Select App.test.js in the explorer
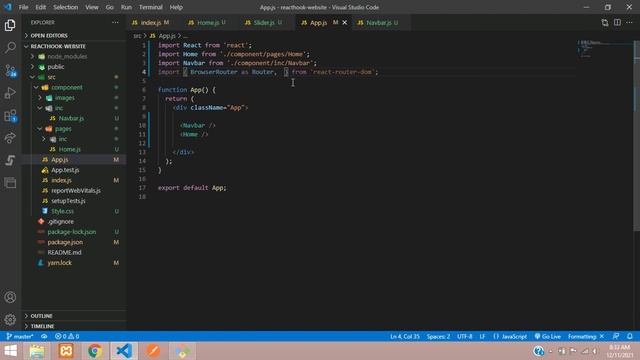Image resolution: width=640 pixels, height=360 pixels. point(65,170)
